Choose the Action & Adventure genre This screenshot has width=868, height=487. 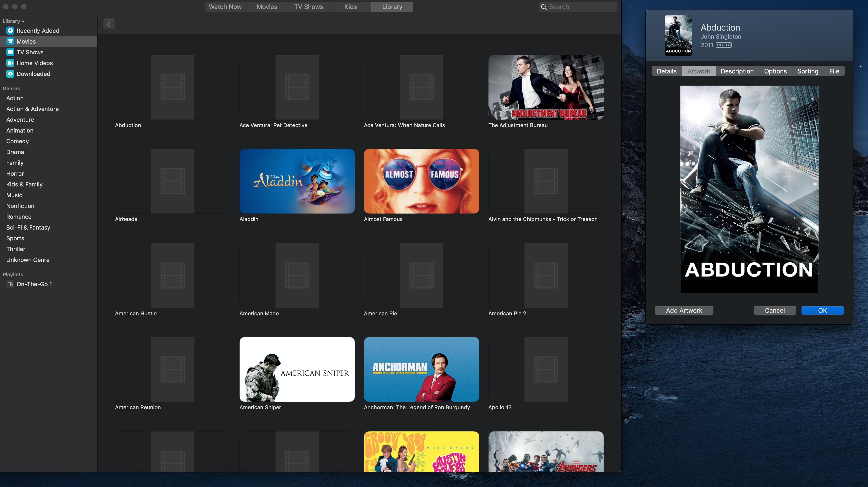[x=49, y=109]
